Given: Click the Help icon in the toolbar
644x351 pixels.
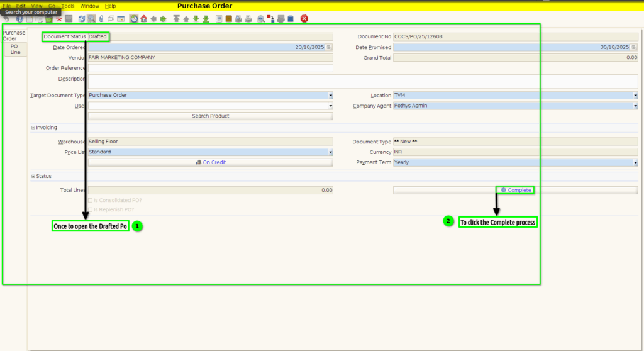Looking at the screenshot, I should click(19, 19).
